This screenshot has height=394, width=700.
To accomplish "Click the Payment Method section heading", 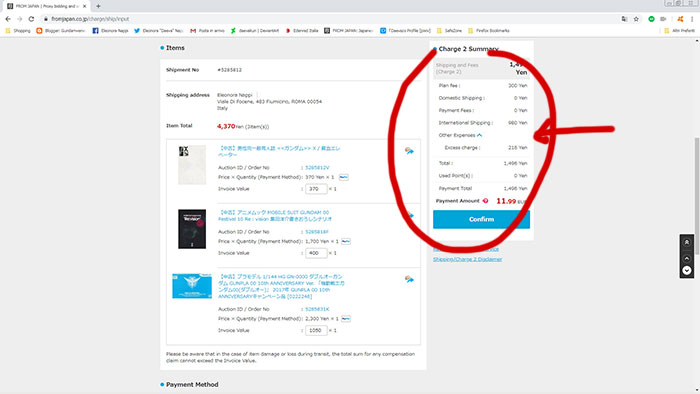I will (x=192, y=385).
